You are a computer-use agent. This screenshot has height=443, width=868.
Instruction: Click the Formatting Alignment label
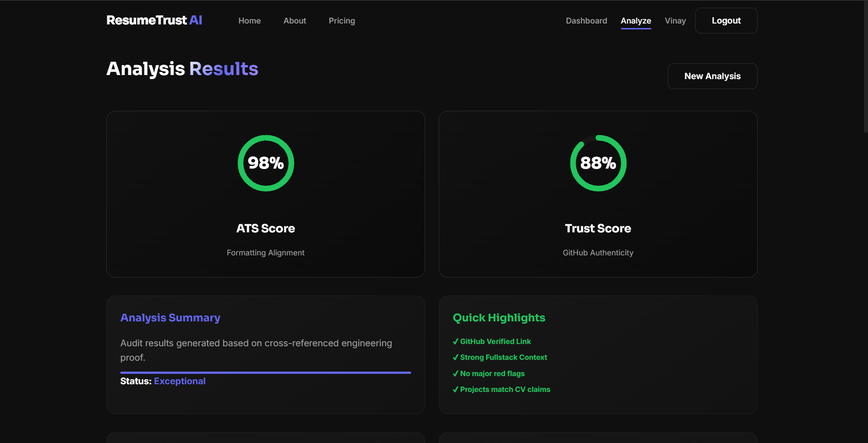pos(266,253)
